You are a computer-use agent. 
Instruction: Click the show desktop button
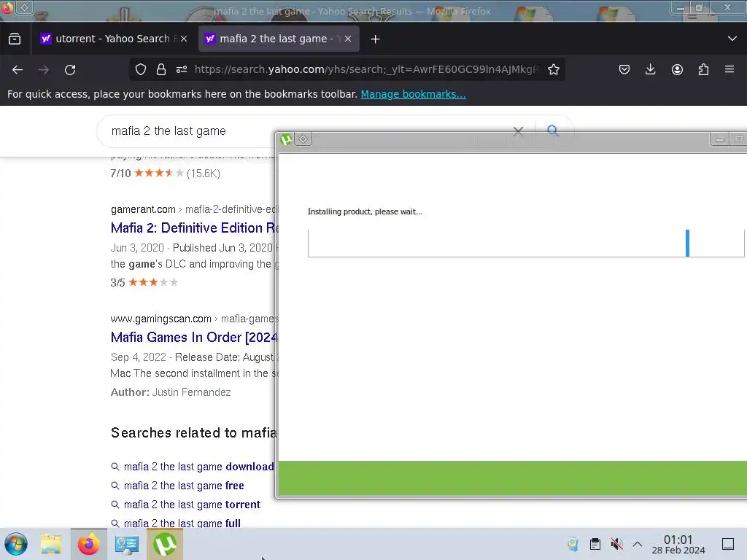coord(728,544)
